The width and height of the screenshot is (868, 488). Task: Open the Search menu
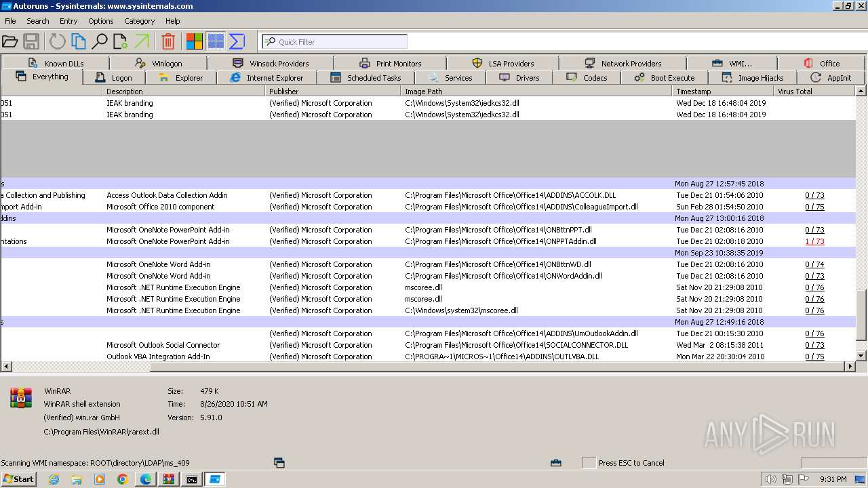point(38,21)
